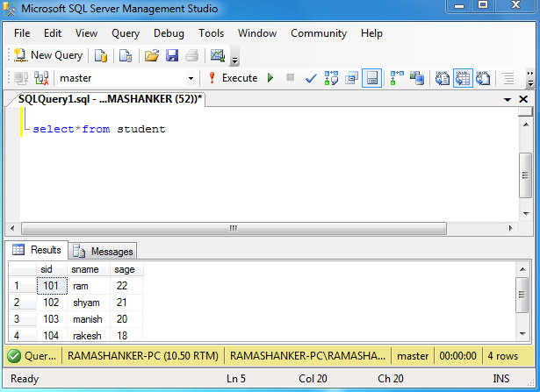Toggle Include Client Statistics
Screen dimensions: 540x392
click(417, 78)
